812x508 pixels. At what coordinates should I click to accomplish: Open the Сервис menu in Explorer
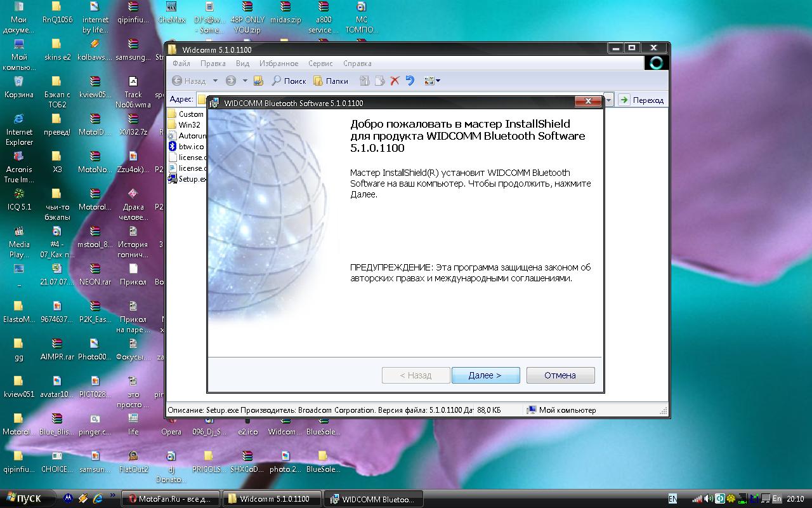tap(320, 63)
